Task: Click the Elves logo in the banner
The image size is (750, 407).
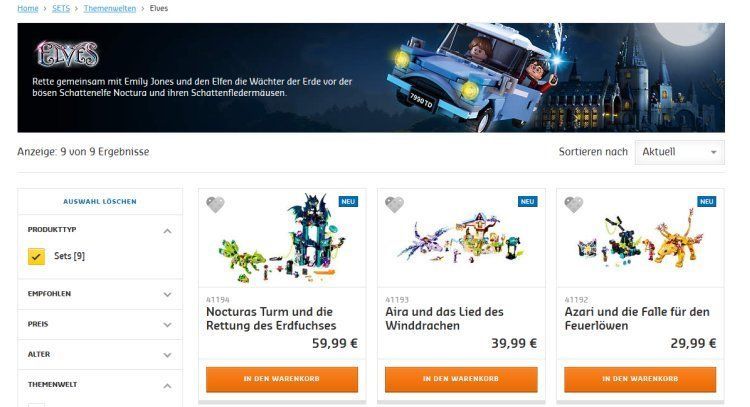Action: [67, 54]
